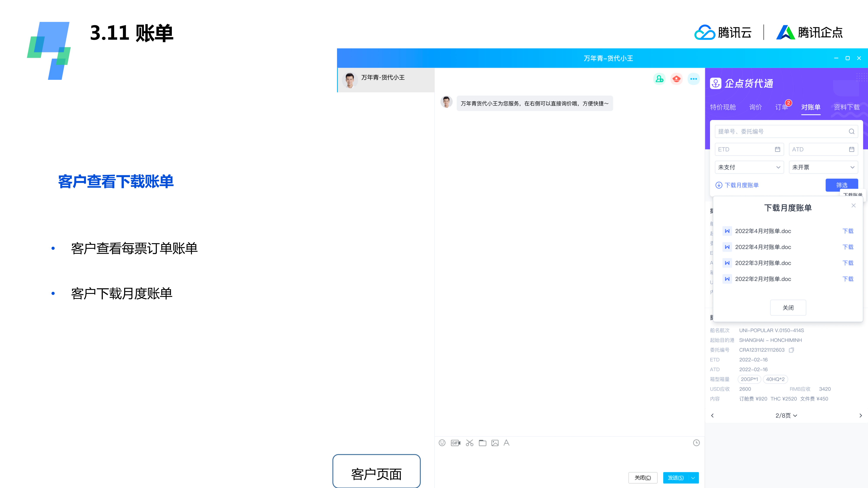
Task: Click the ATD date input field
Action: (823, 149)
